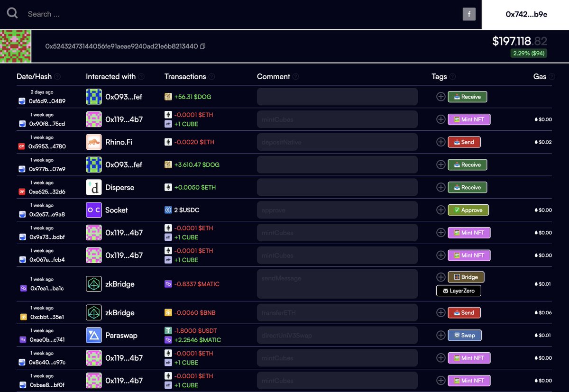Click the 2 $USDC amount
The image size is (569, 392).
click(187, 210)
